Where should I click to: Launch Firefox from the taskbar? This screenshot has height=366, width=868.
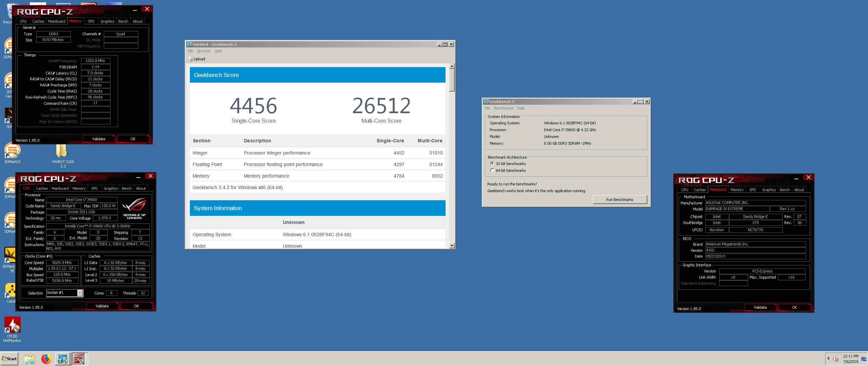point(46,359)
